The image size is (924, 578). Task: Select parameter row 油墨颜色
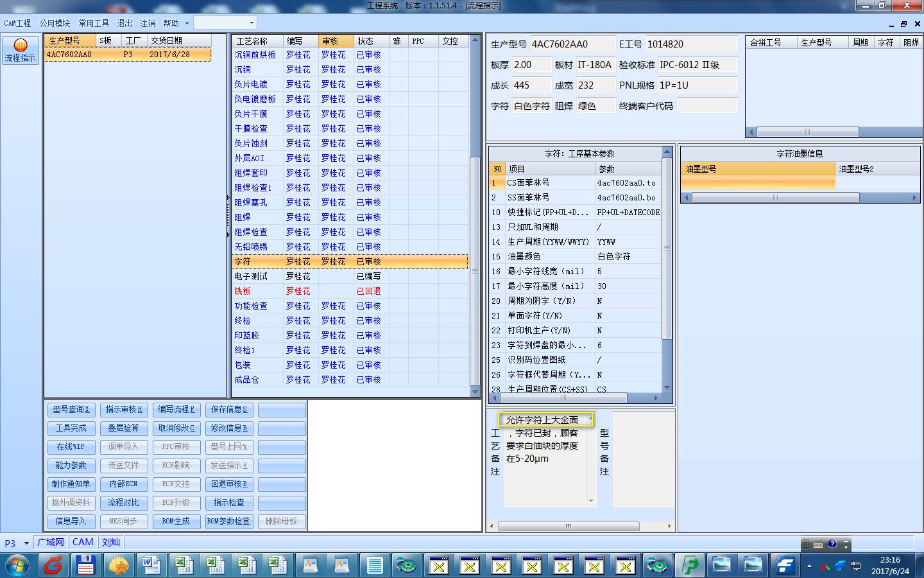(576, 256)
